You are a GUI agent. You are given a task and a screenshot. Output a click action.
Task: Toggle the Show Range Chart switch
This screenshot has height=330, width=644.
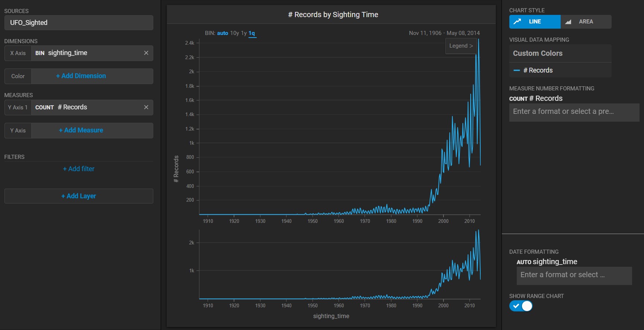coord(521,306)
